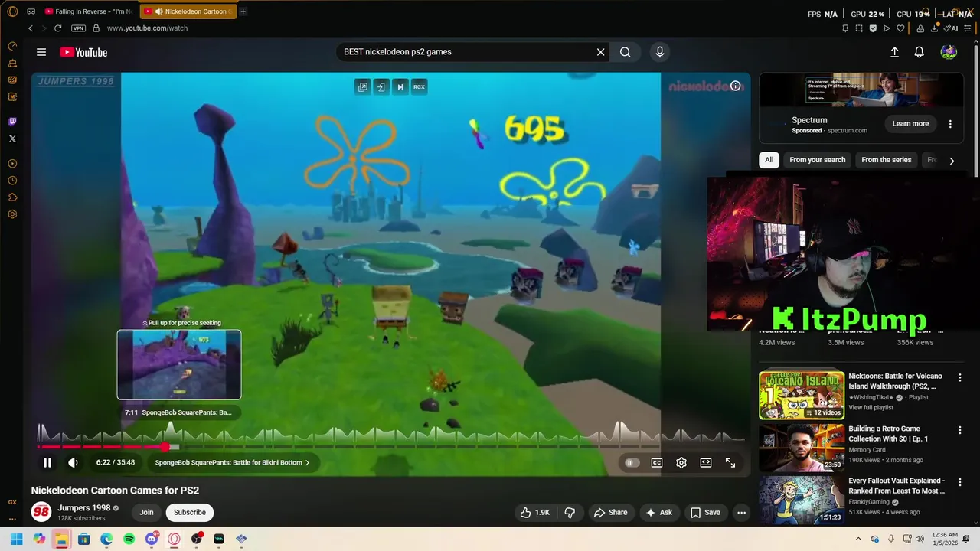Open the player settings gear

tap(681, 462)
